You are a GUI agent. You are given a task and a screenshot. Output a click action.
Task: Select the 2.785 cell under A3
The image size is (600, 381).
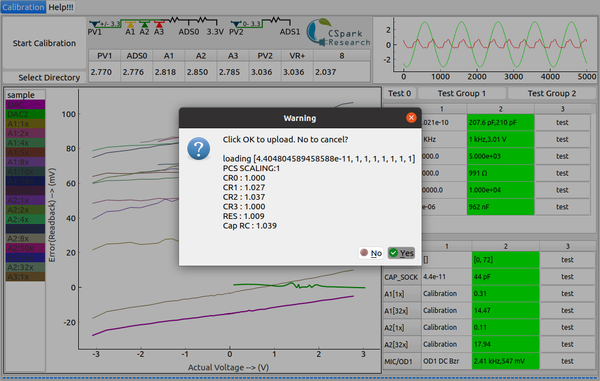pyautogui.click(x=233, y=72)
